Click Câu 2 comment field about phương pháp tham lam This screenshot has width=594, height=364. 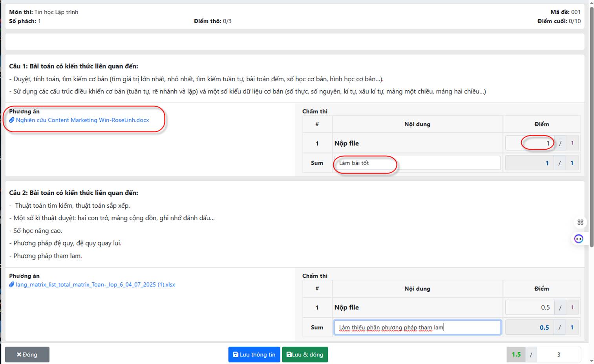417,327
